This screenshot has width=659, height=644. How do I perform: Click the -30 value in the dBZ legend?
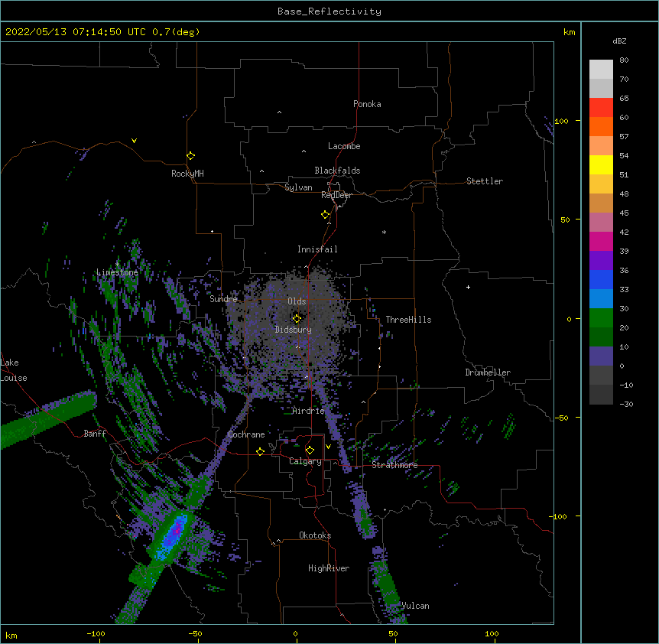click(626, 404)
